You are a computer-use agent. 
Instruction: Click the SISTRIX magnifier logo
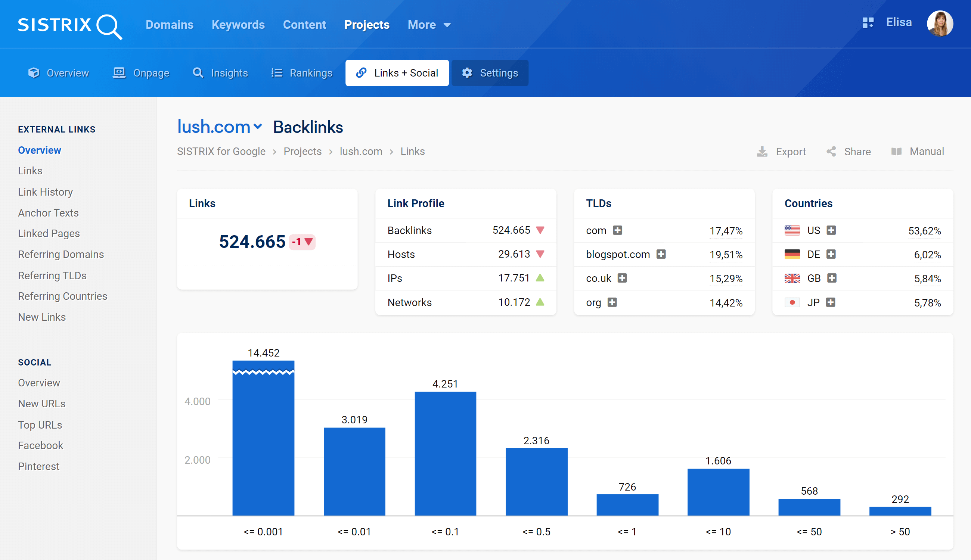110,26
